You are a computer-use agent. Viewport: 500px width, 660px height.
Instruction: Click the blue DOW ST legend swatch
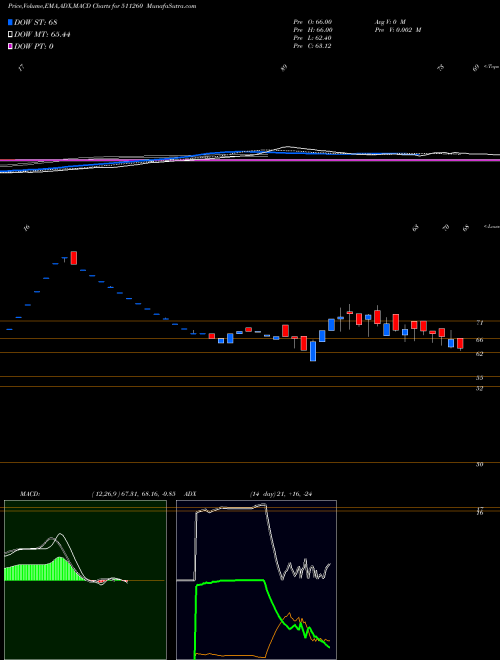point(11,22)
